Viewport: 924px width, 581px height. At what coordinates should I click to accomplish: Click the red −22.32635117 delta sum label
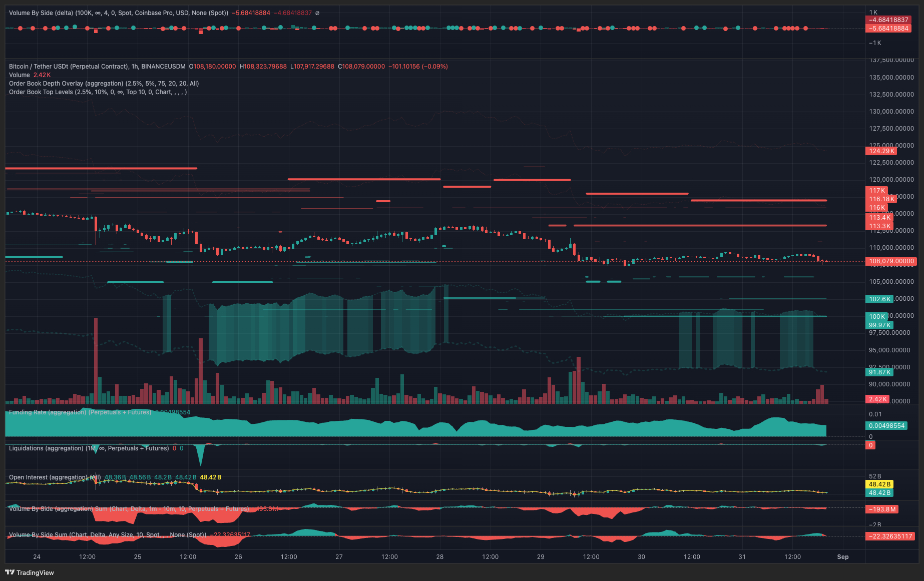tap(889, 535)
